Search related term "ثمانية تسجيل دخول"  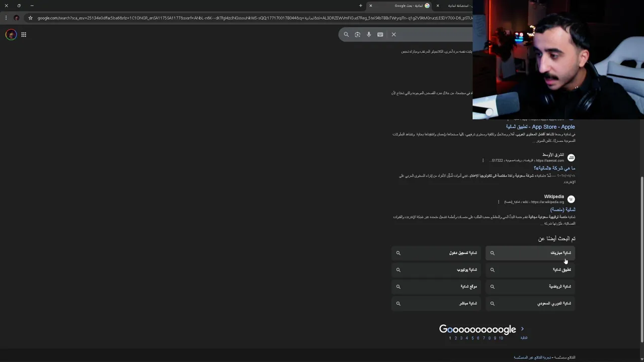pos(436,253)
